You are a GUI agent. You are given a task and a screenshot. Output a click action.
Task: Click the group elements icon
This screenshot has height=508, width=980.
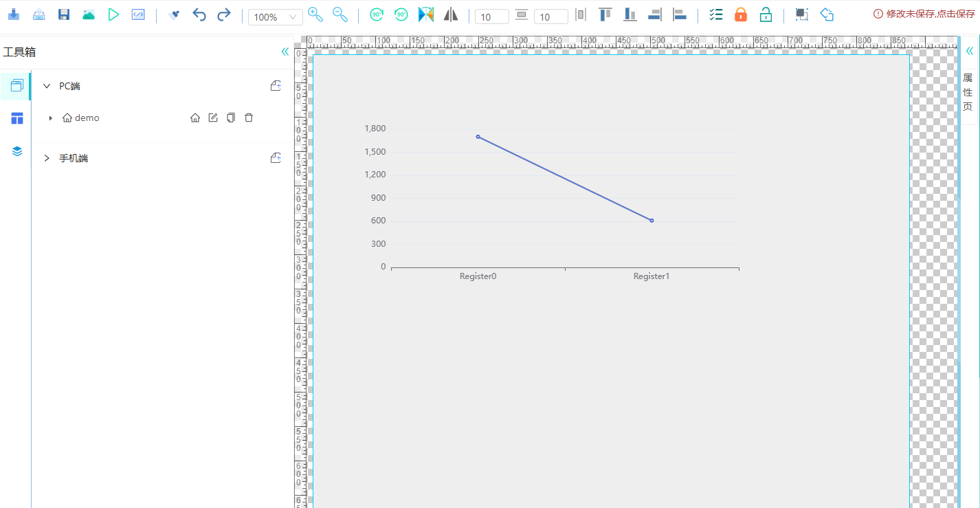(801, 14)
